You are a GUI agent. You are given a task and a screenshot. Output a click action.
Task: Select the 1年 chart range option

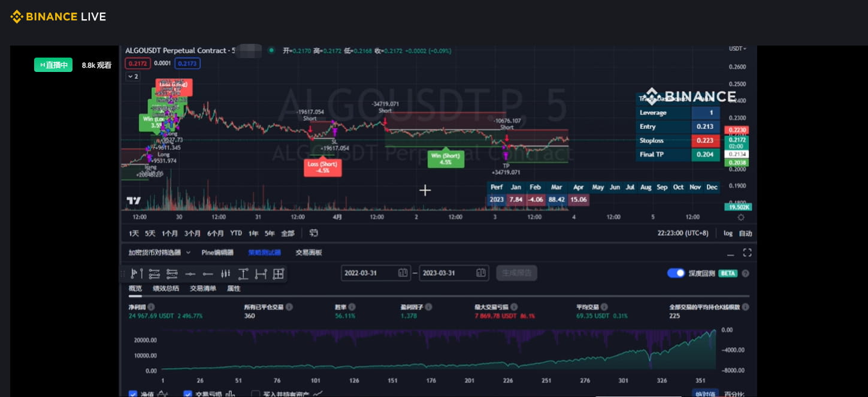(x=255, y=233)
